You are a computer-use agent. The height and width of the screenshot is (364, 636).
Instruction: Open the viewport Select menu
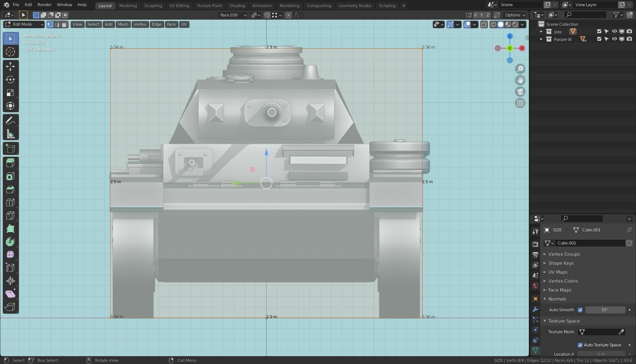coord(93,24)
